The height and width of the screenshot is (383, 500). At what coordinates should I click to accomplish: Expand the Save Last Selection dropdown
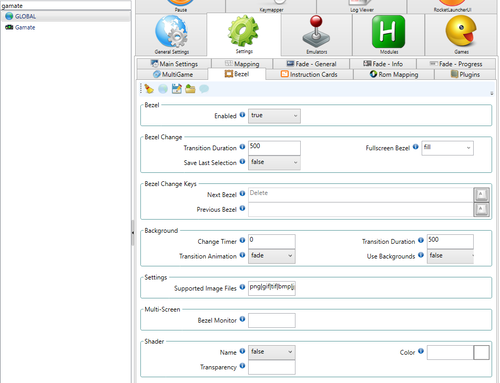point(274,162)
